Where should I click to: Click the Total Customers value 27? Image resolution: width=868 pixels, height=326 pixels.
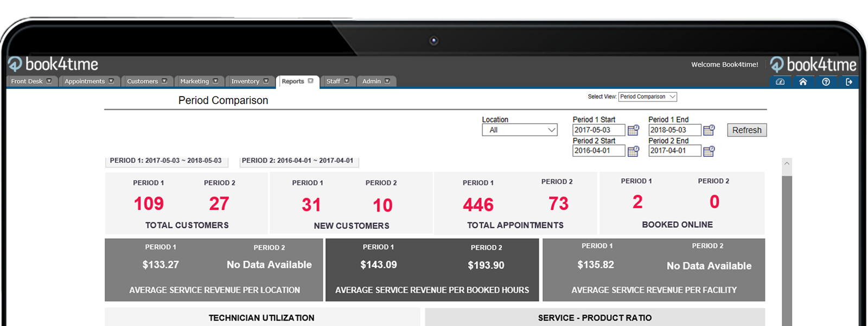tap(219, 204)
